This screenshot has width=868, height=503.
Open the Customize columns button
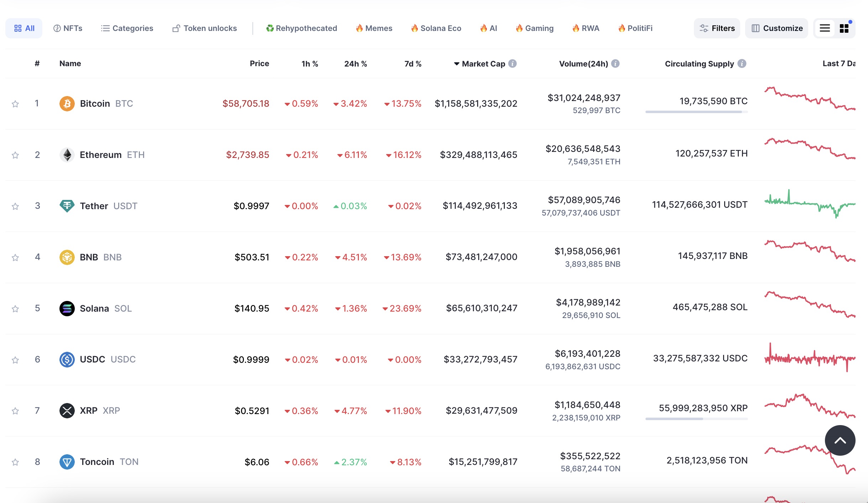tap(777, 28)
